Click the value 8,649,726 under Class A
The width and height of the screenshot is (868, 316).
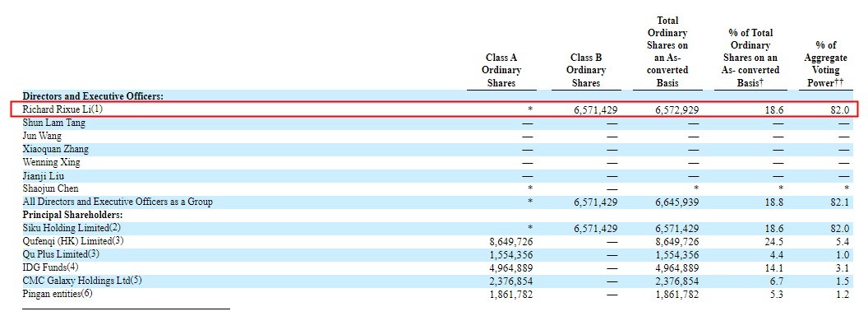coord(511,242)
